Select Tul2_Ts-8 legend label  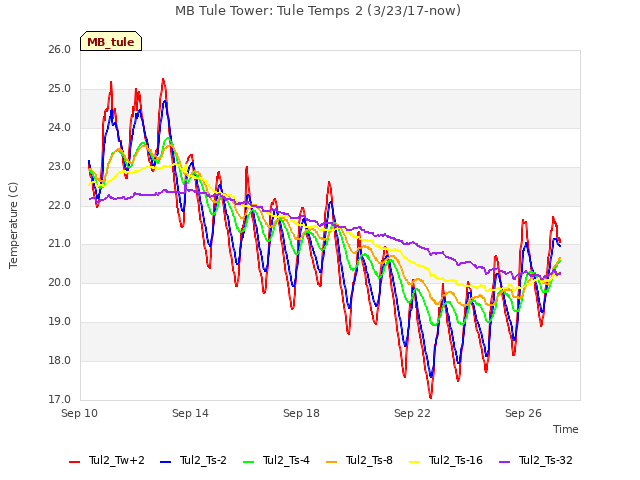pos(369,460)
